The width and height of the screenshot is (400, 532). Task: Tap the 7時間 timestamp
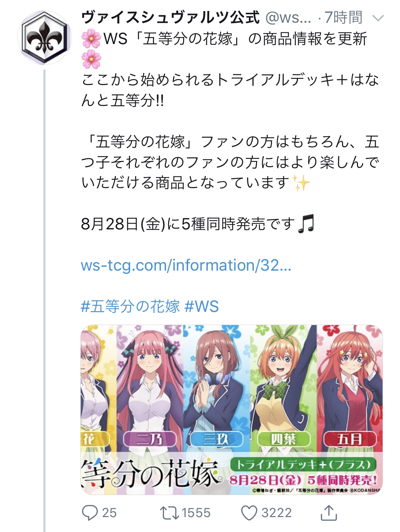pyautogui.click(x=343, y=17)
